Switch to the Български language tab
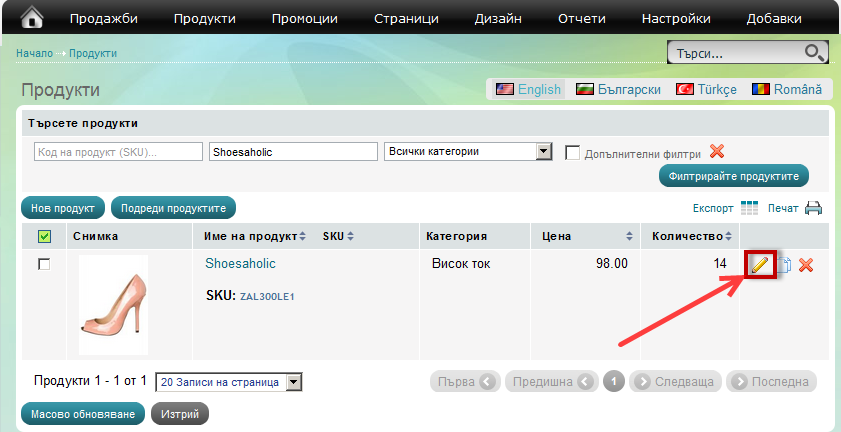Image resolution: width=841 pixels, height=432 pixels. [x=618, y=89]
